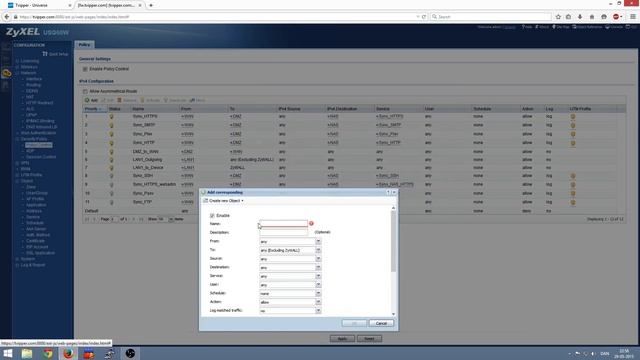The height and width of the screenshot is (360, 640).
Task: Click the Add rule icon in policy toolbar
Action: (x=87, y=100)
